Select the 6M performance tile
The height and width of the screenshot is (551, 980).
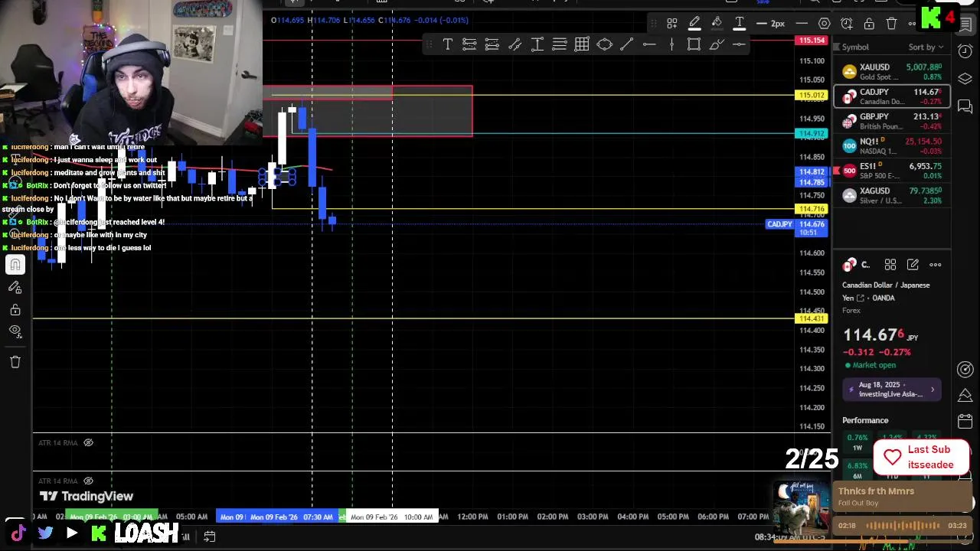857,471
